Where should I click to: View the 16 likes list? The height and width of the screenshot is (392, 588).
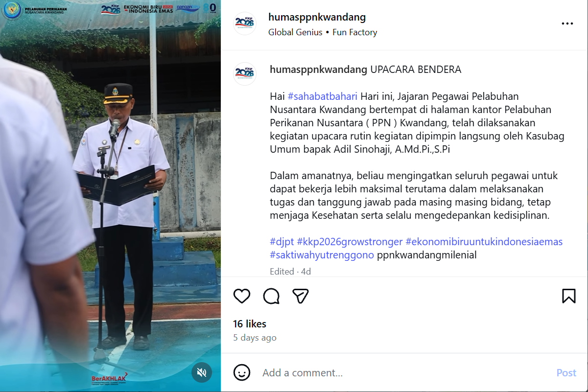point(250,324)
